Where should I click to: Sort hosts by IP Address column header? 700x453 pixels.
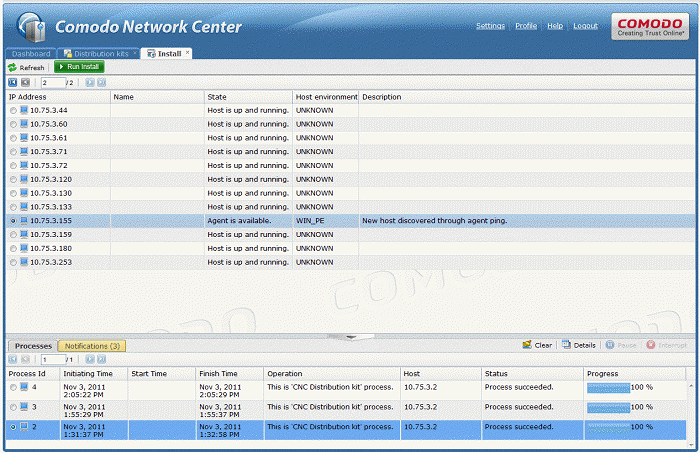pyautogui.click(x=58, y=97)
